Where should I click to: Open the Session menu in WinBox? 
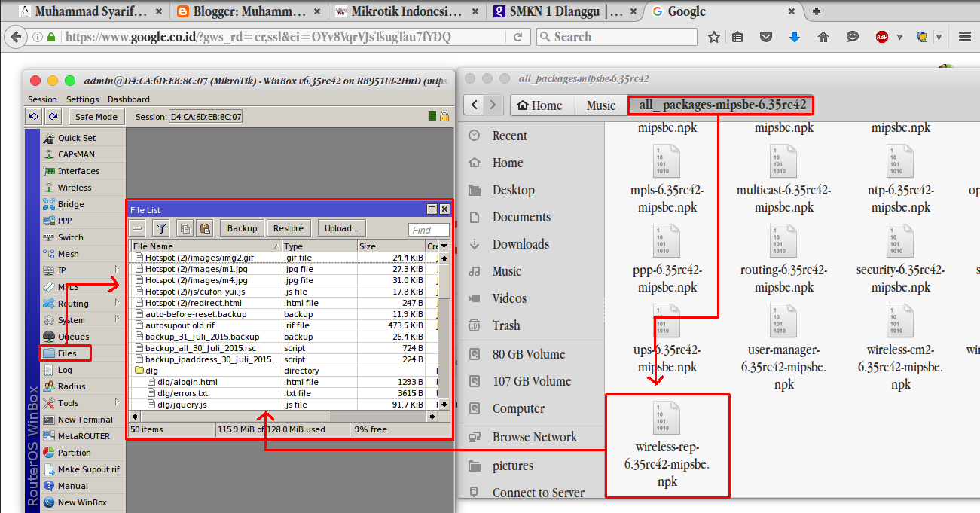(42, 99)
